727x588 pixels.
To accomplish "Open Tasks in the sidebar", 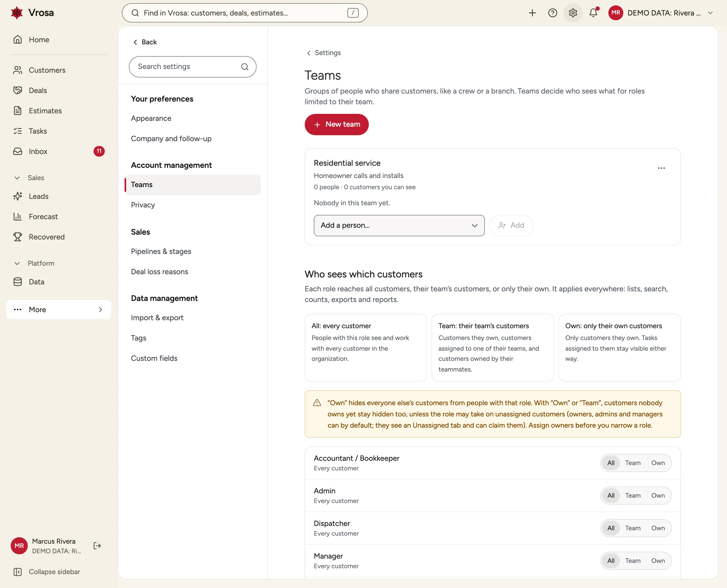I will [x=59, y=131].
